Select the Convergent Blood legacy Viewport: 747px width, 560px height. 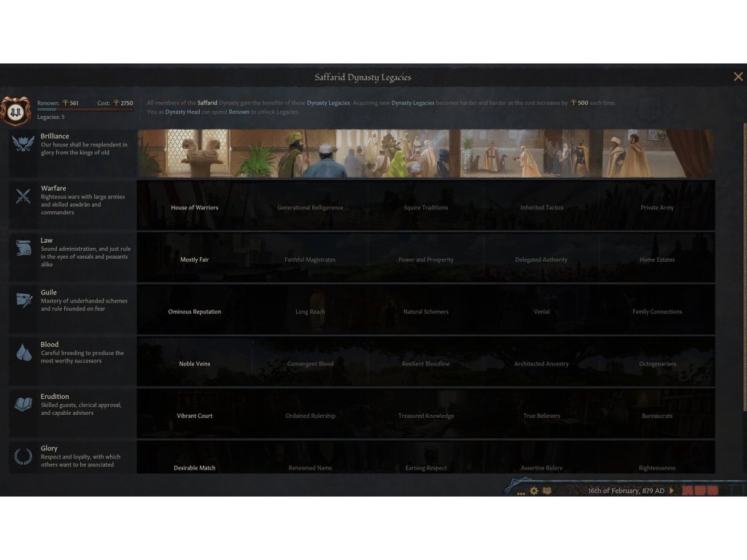310,364
